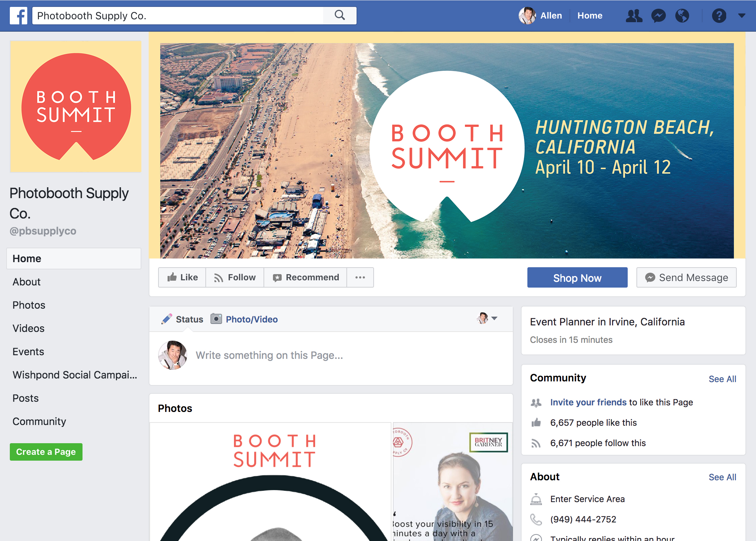756x541 pixels.
Task: Click the phone icon beside (949) 444-2752
Action: click(x=536, y=520)
